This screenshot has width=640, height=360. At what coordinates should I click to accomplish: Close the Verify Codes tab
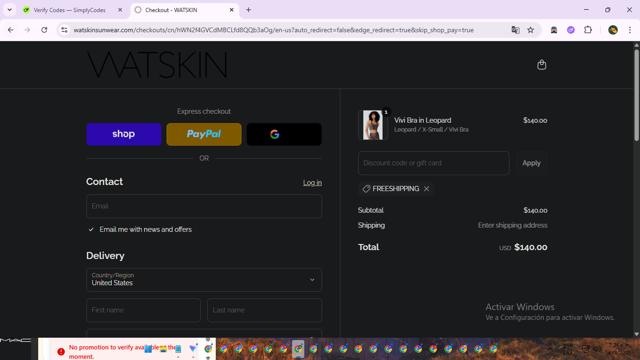[x=120, y=10]
